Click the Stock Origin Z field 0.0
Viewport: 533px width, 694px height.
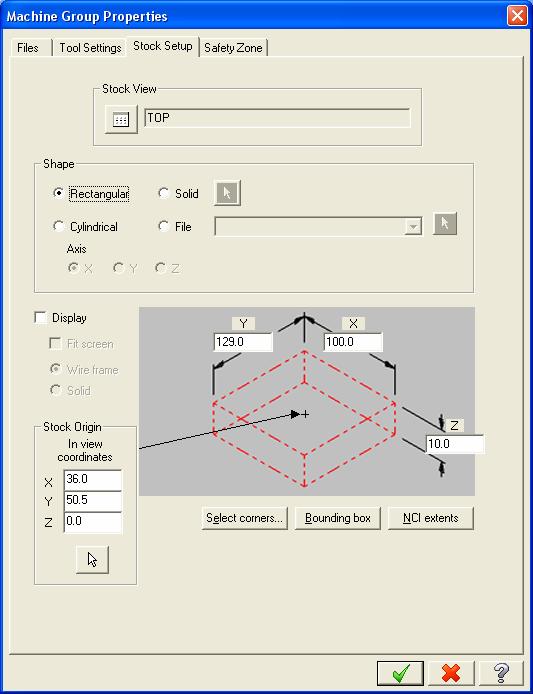(93, 522)
